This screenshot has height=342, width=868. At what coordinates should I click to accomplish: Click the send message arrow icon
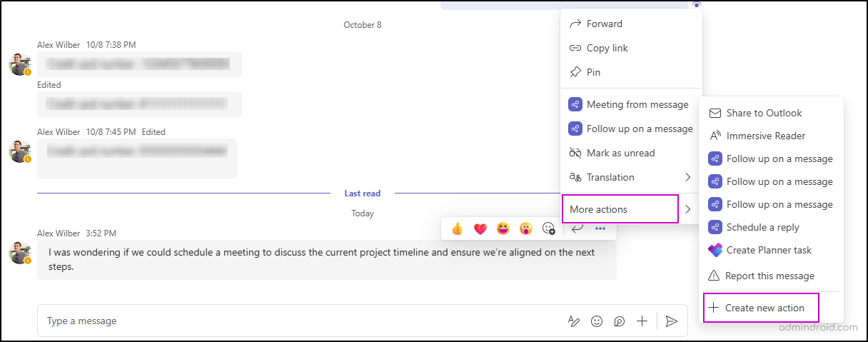(671, 321)
